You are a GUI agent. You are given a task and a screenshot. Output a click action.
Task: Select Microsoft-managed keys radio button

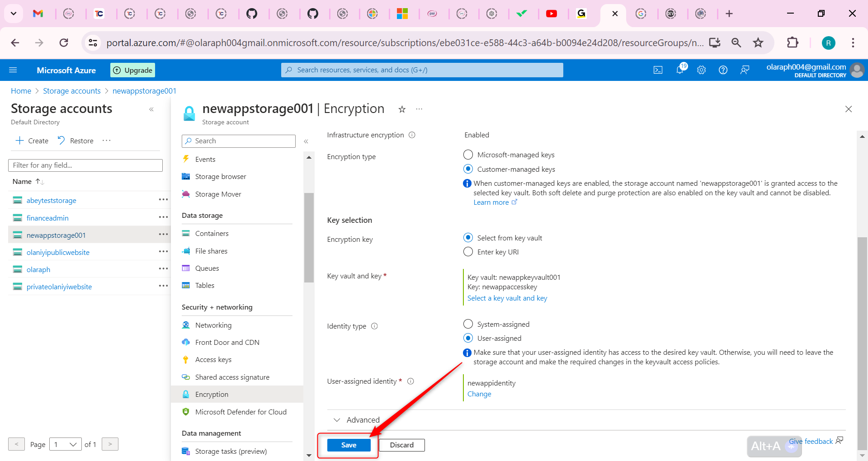[468, 155]
